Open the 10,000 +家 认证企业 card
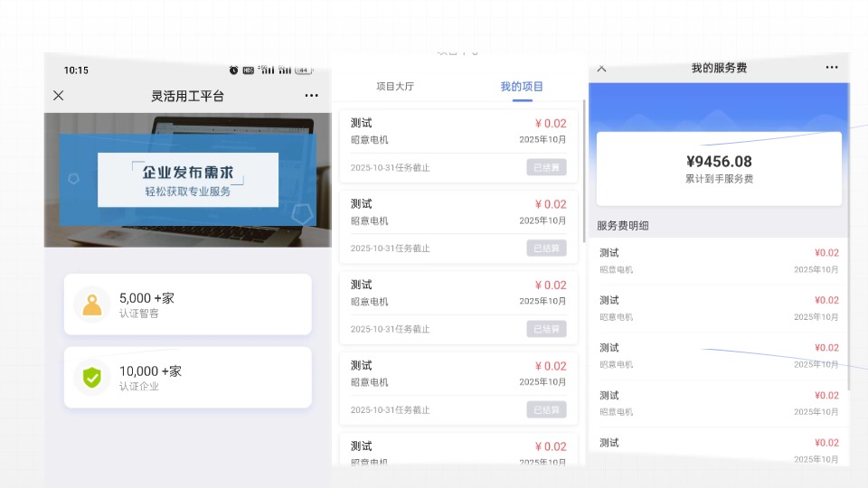The width and height of the screenshot is (868, 488). click(x=188, y=378)
